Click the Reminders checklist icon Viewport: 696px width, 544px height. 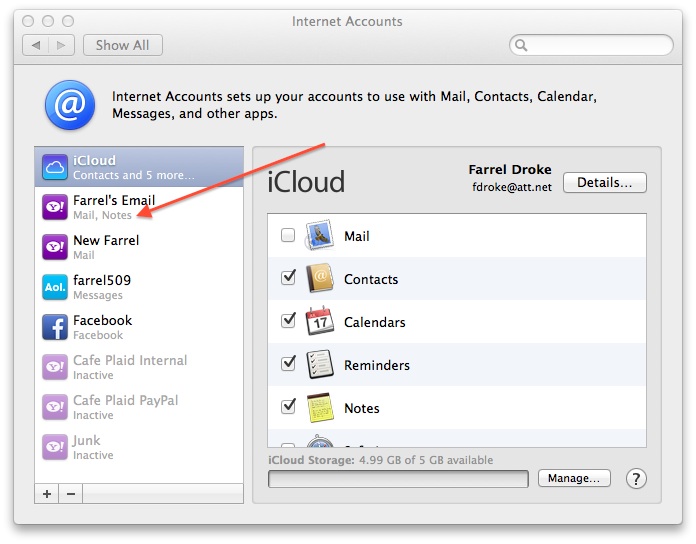pos(320,364)
